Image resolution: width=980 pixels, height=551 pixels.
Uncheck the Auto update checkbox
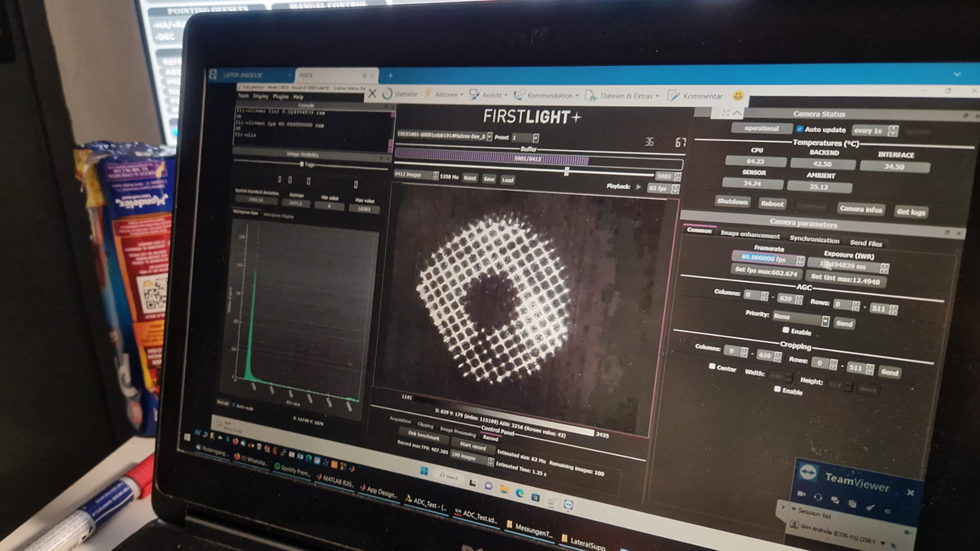tap(800, 129)
